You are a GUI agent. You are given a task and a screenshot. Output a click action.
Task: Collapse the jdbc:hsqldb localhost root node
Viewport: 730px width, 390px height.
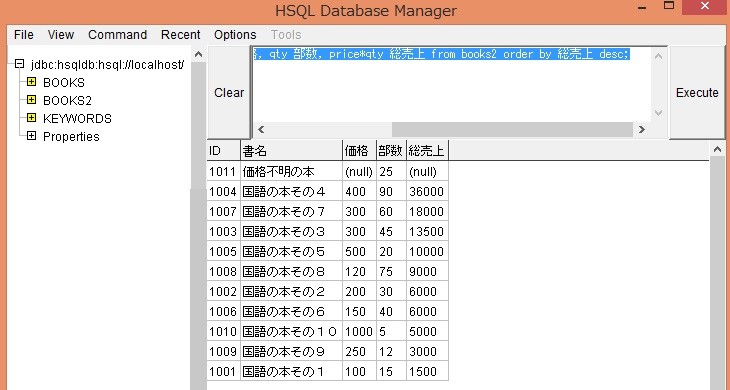[x=19, y=64]
